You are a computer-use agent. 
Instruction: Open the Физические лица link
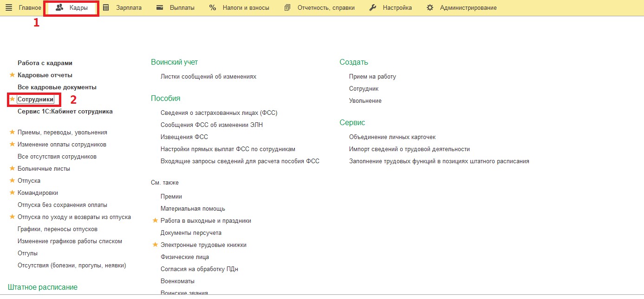pyautogui.click(x=185, y=257)
